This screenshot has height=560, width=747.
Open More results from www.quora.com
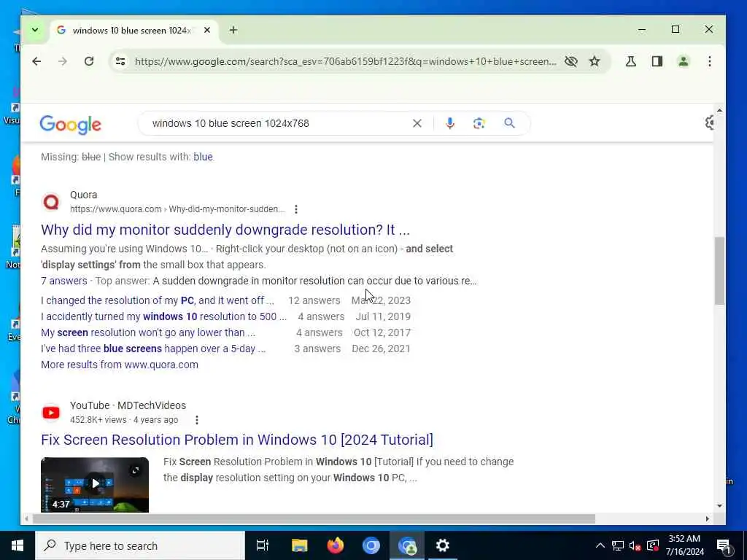tap(120, 365)
